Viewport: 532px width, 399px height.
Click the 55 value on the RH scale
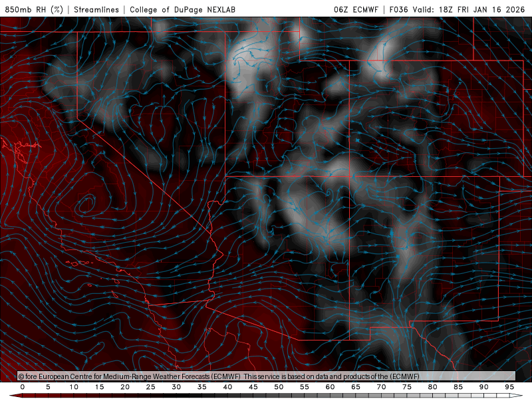click(x=305, y=387)
